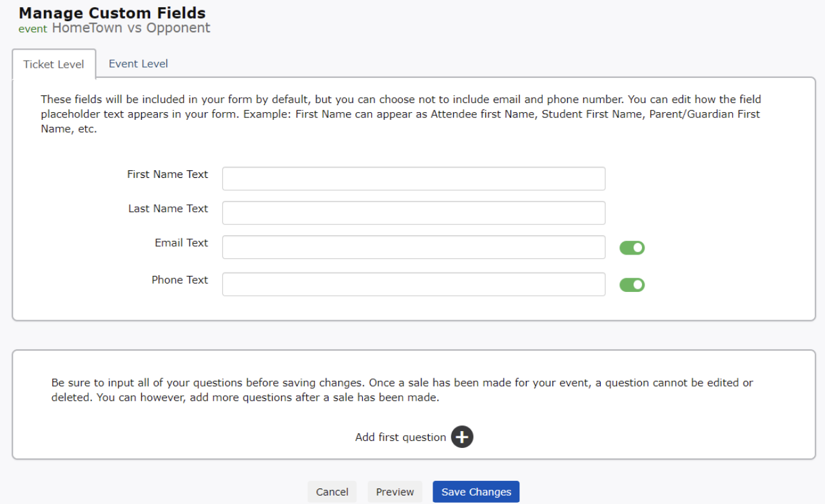Click into the Last Name Text input box
The width and height of the screenshot is (825, 504).
[x=413, y=213]
